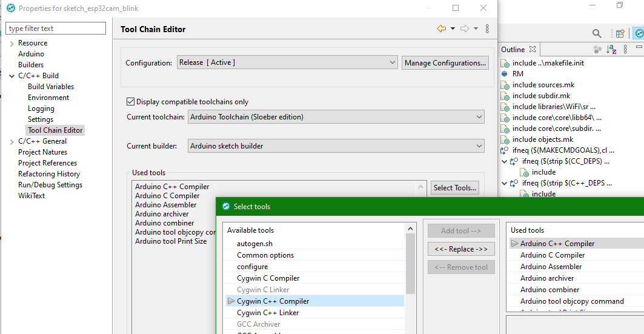Click the Available tools scrollbar thumb

(x=410, y=264)
